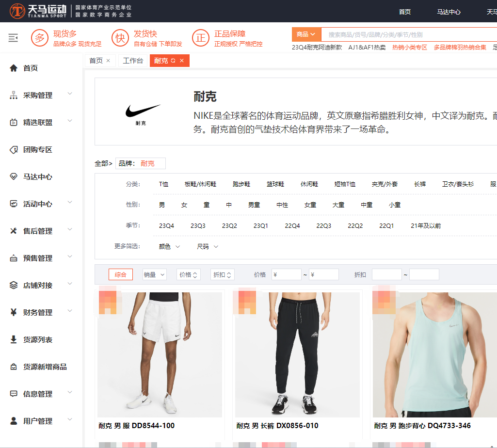The width and height of the screenshot is (497, 448).
Task: Click the 店铺对接 layers icon
Action: 13,286
